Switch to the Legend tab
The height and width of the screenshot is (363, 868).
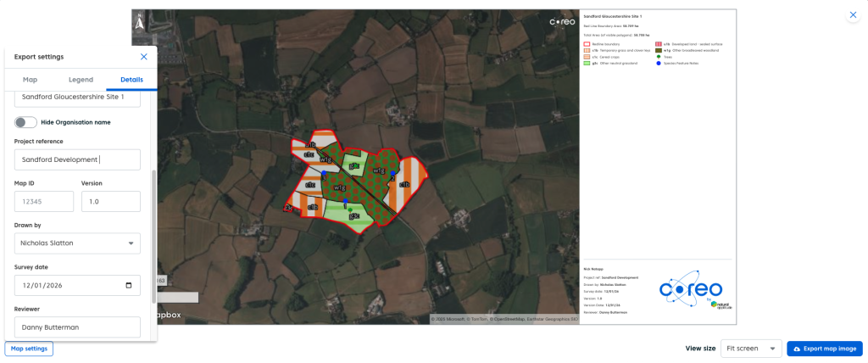pos(81,79)
